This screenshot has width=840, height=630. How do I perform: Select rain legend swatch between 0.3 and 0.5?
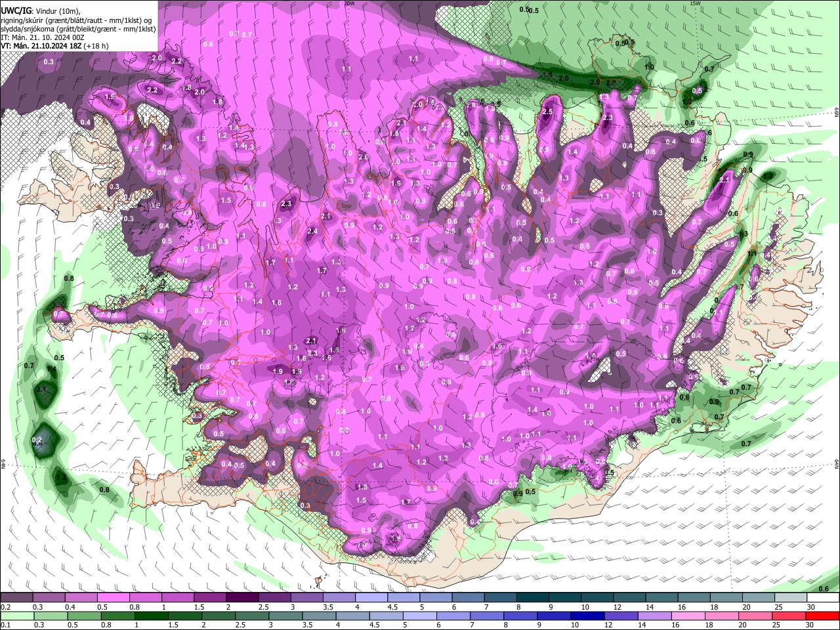(51, 616)
